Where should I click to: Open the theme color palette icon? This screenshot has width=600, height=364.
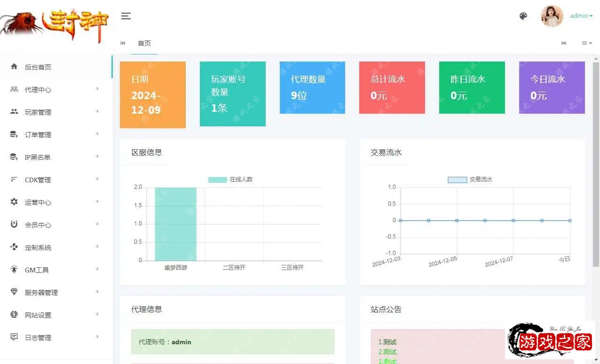pos(523,16)
